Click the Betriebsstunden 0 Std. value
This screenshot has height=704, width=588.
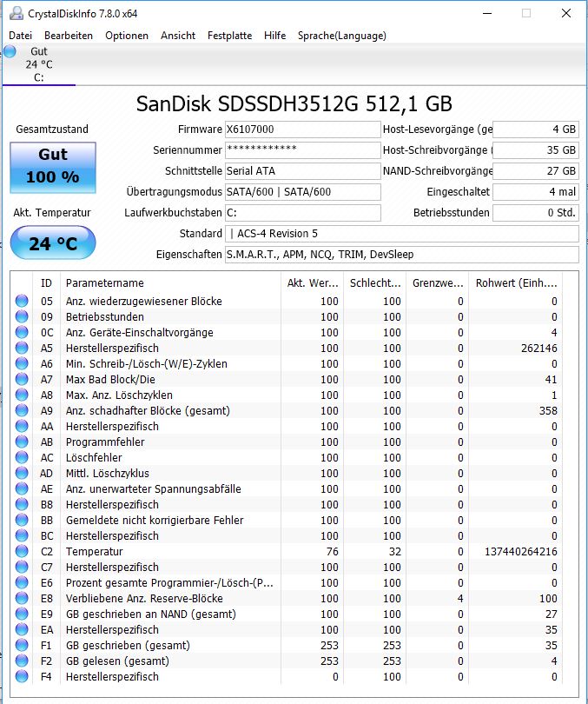coord(536,213)
